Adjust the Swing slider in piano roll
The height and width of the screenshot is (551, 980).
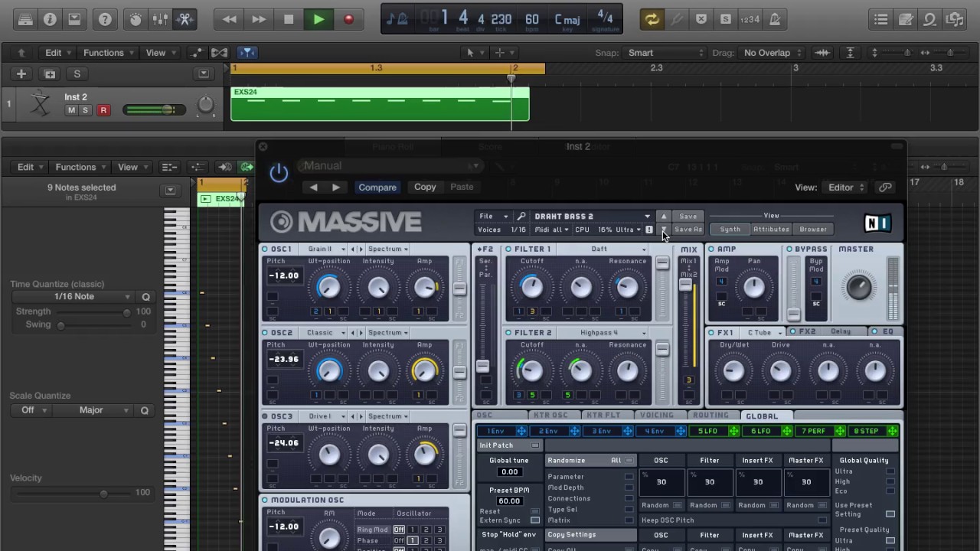(x=93, y=325)
